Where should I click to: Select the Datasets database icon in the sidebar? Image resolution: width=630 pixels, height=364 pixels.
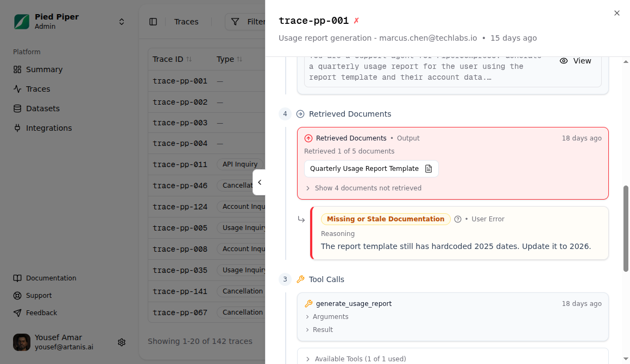pyautogui.click(x=17, y=108)
